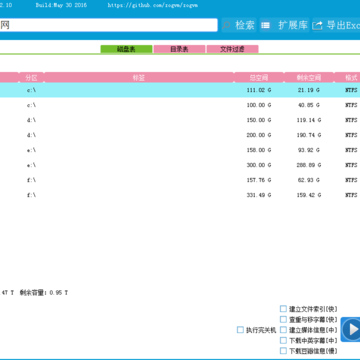Click the github.com/zogvm/zogvm URL in title bar
This screenshot has width=360, height=360.
(153, 5)
